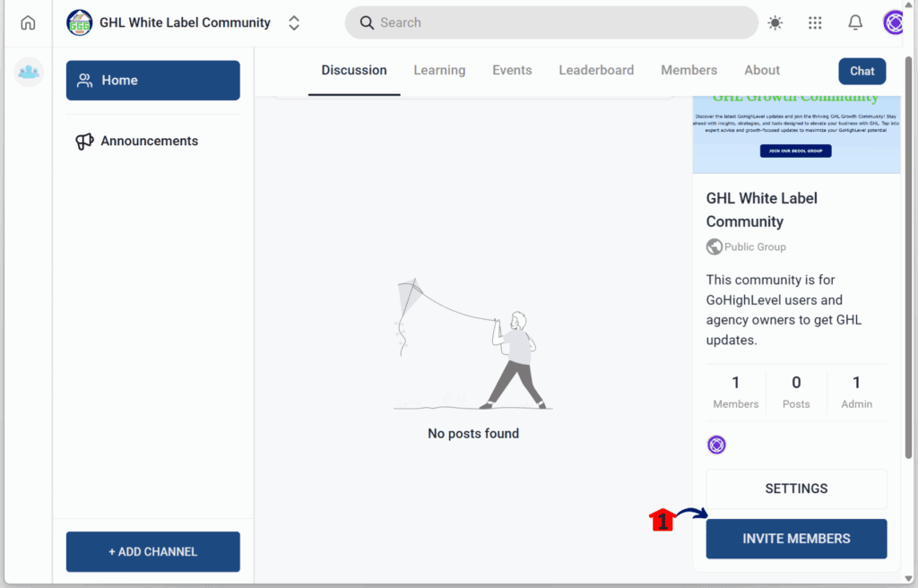Click Join Our Skool Group banner button
Viewport: 918px width, 588px height.
pos(796,151)
